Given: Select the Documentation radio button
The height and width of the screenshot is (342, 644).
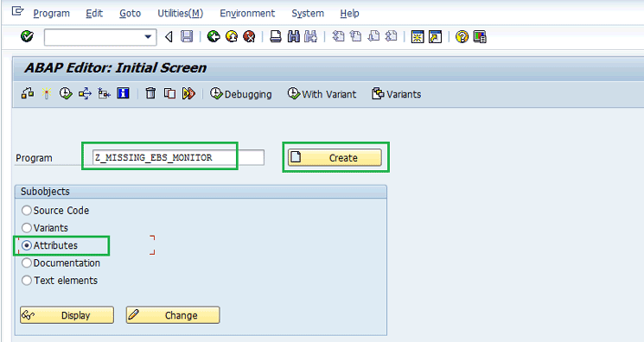Looking at the screenshot, I should point(27,263).
